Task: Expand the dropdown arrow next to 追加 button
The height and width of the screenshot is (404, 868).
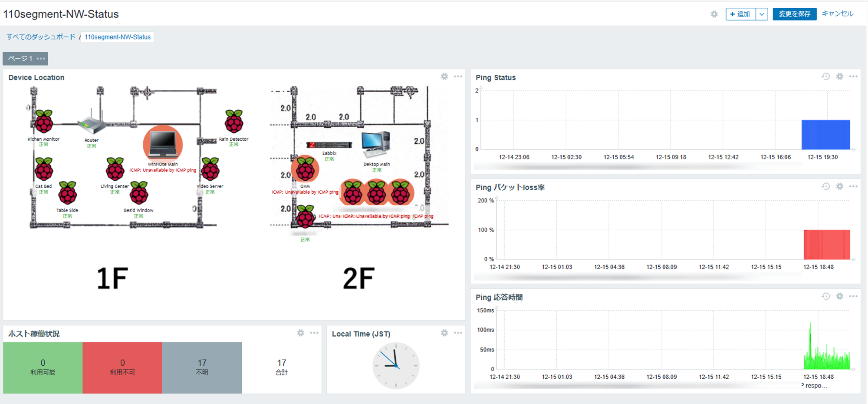Action: tap(762, 13)
